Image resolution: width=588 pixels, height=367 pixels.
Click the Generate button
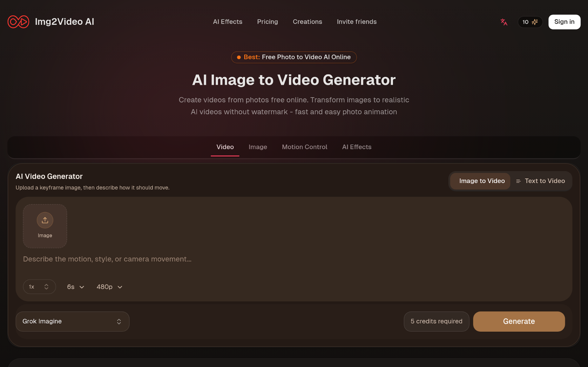click(519, 321)
